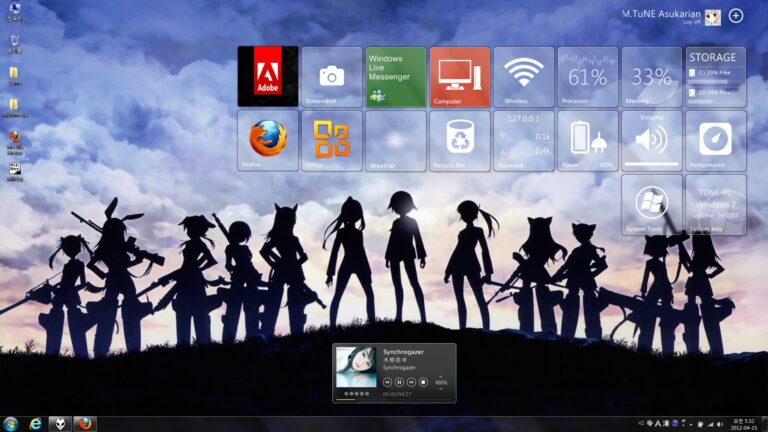Viewport: 768px width, 432px height.
Task: Increase player volume with up arrow
Action: pos(441,377)
